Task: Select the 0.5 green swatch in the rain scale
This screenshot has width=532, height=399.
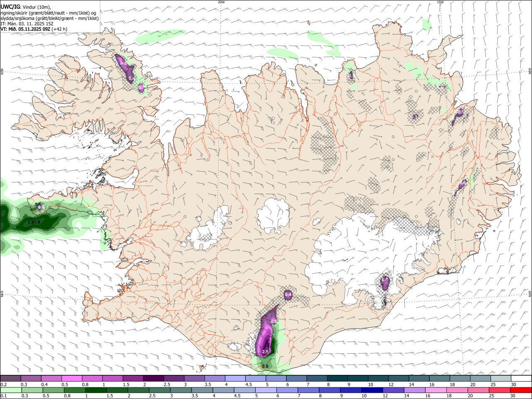Action: click(53, 390)
